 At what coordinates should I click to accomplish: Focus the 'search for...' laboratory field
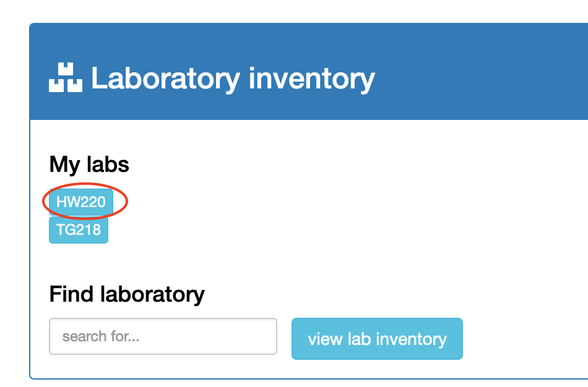click(163, 336)
